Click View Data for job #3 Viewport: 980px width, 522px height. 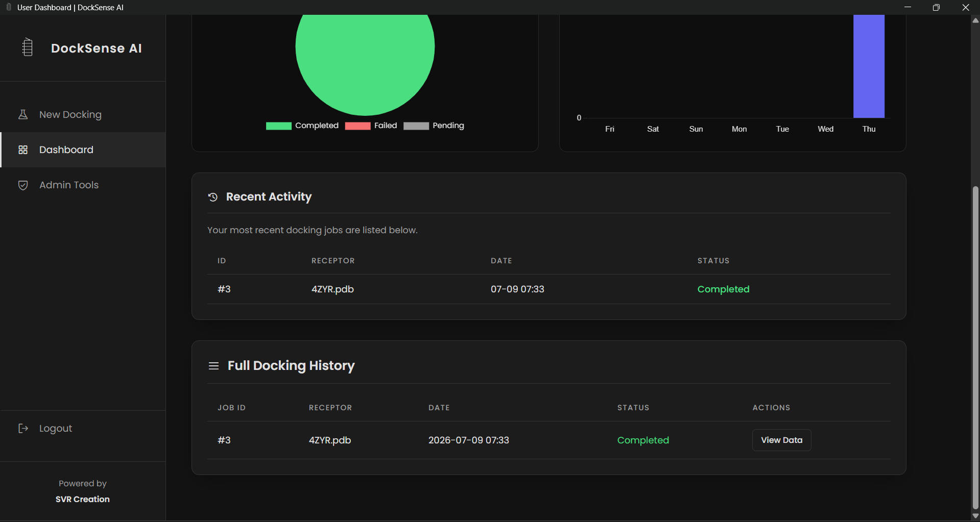coord(781,440)
